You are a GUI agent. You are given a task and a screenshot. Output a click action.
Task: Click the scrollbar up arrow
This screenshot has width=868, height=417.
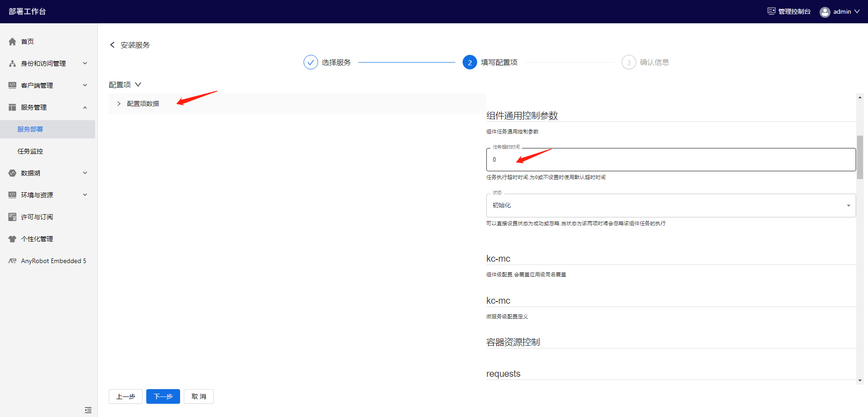[x=860, y=97]
